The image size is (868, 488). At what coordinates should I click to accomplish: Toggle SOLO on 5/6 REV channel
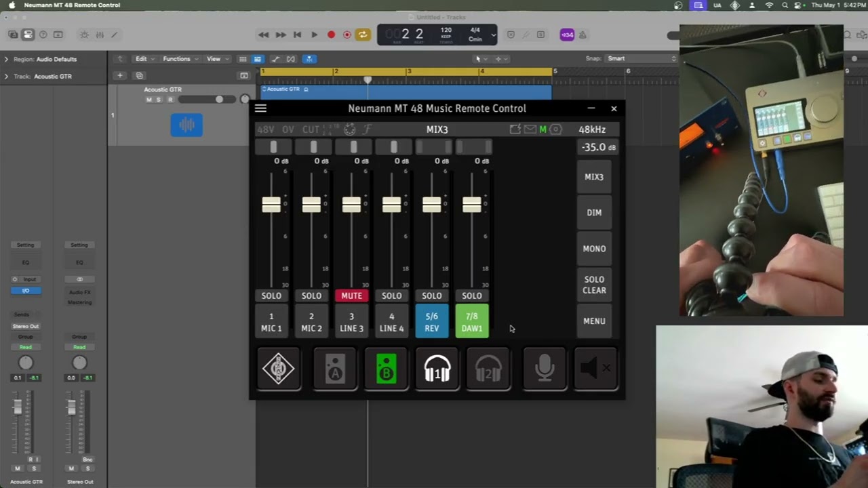[432, 296]
